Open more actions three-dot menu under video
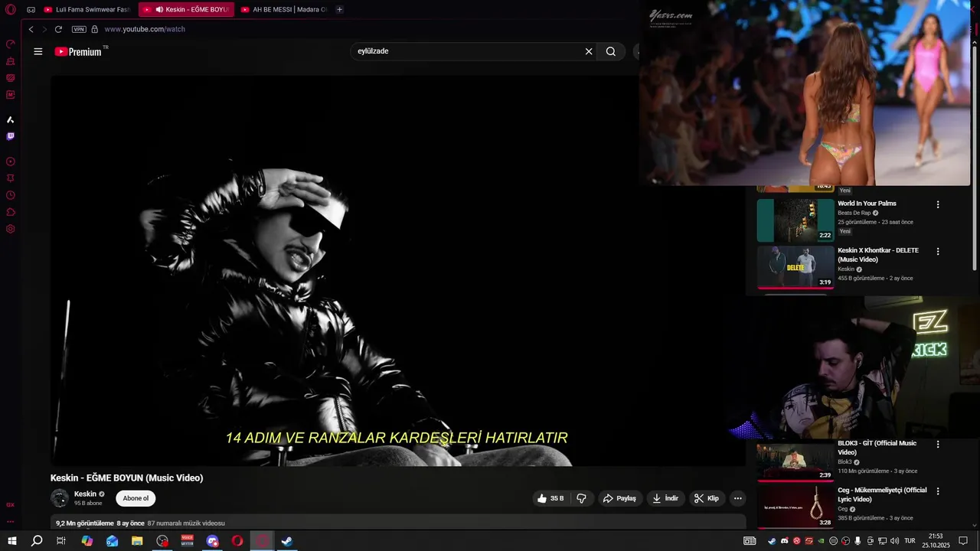Image resolution: width=980 pixels, height=551 pixels. 738,498
